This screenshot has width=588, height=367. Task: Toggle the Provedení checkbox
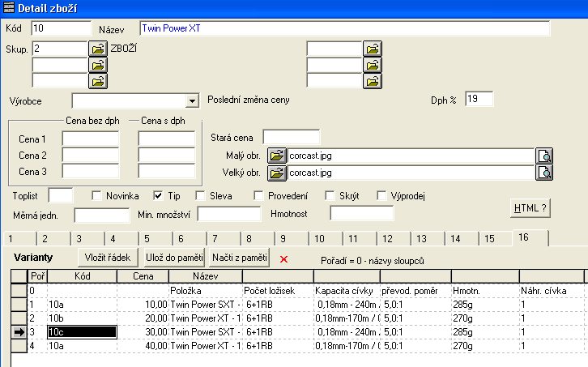point(258,195)
